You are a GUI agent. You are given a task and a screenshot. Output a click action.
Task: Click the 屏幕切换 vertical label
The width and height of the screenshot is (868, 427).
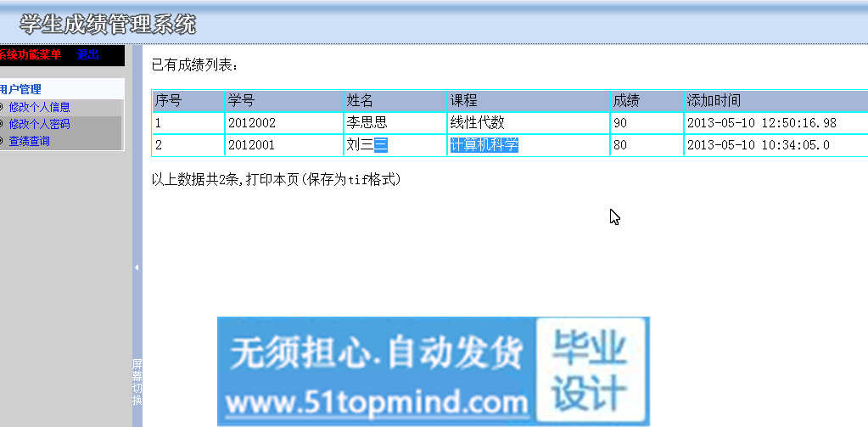pyautogui.click(x=137, y=381)
